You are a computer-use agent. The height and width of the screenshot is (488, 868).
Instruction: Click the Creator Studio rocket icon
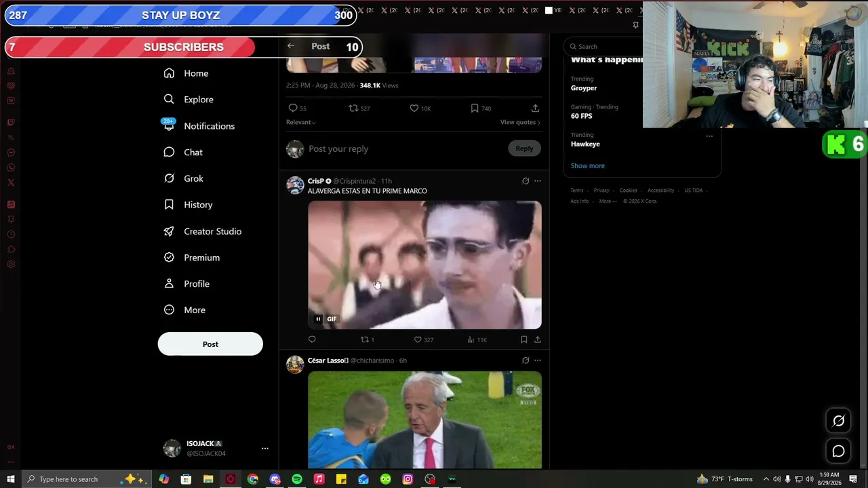[169, 231]
